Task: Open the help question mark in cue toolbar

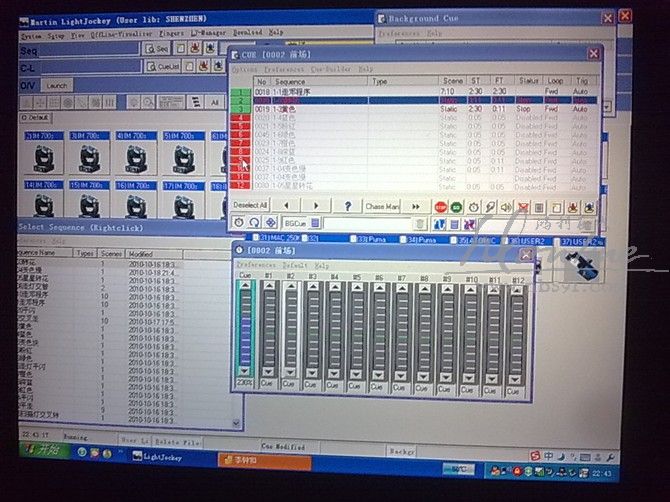Action: [x=347, y=206]
